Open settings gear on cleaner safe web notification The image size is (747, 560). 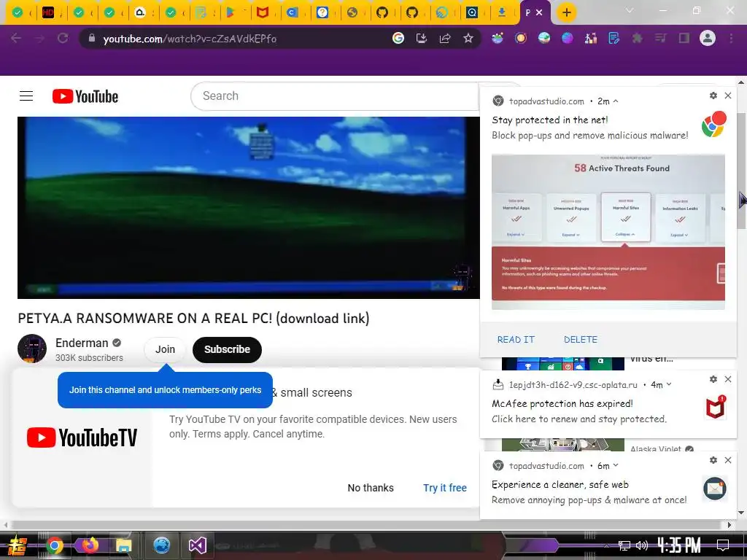pyautogui.click(x=713, y=461)
